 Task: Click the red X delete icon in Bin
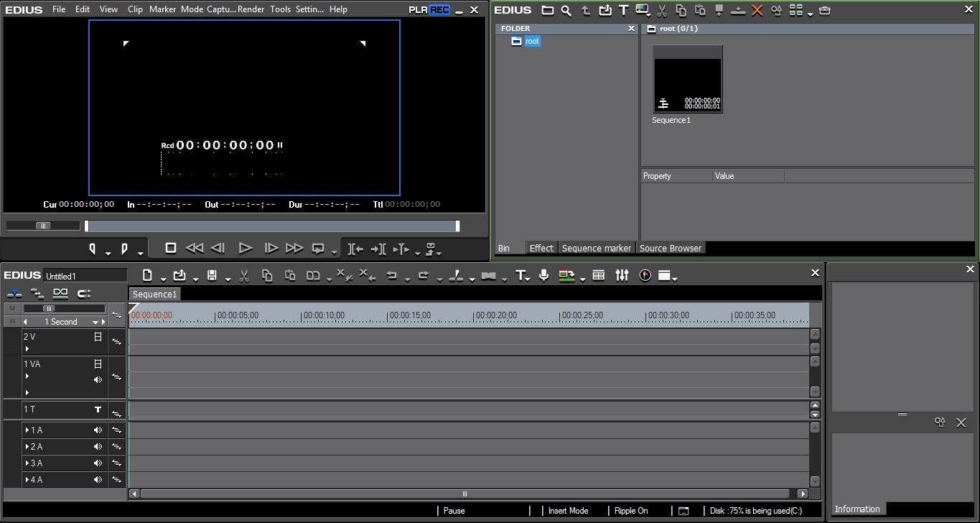pos(757,11)
